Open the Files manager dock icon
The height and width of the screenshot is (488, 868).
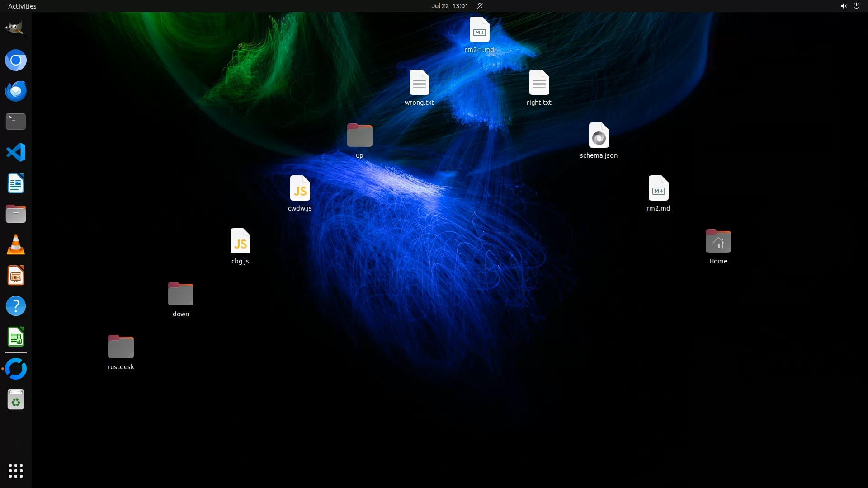(15, 214)
